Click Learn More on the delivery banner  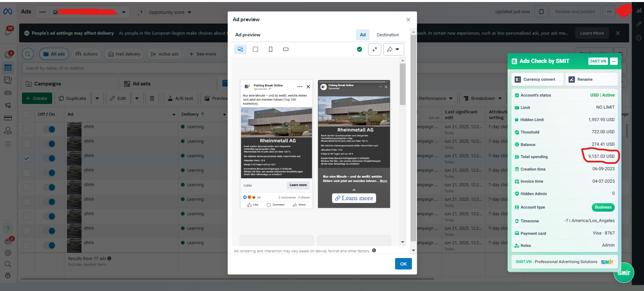592,33
